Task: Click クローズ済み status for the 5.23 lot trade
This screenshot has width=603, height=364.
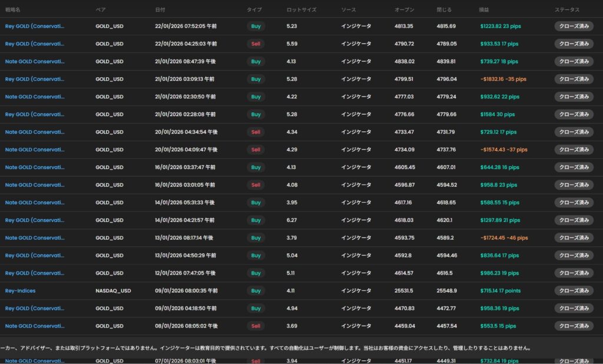Action: tap(574, 27)
